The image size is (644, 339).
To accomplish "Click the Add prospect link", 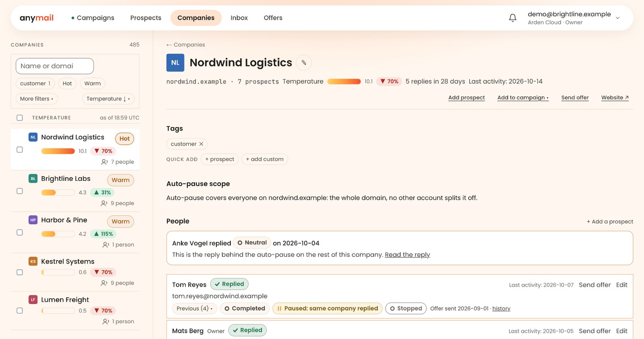I will pyautogui.click(x=466, y=98).
